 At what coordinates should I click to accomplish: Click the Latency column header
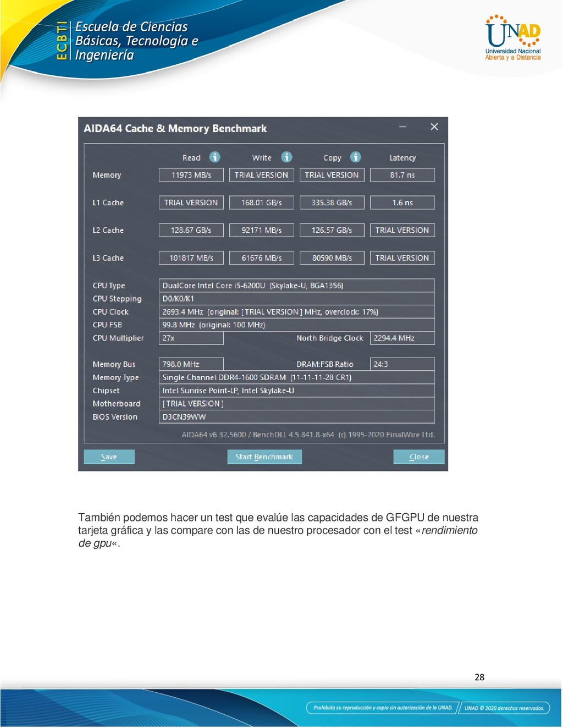click(402, 158)
